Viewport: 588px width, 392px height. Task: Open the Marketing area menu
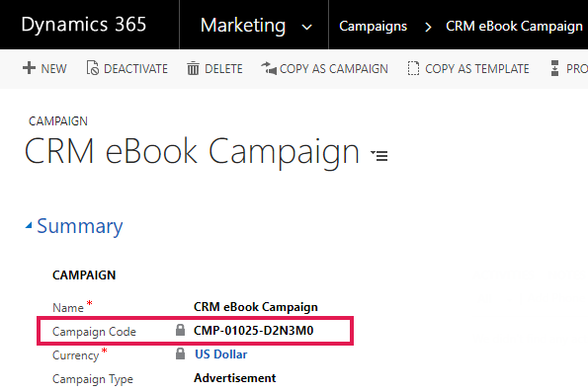243,26
